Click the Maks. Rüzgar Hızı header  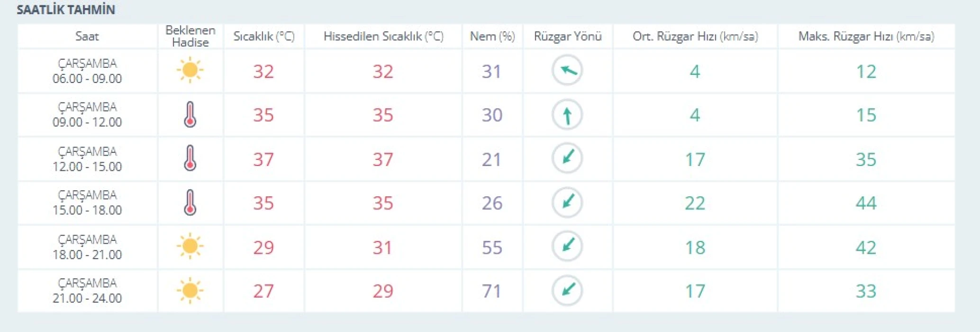coord(866,36)
